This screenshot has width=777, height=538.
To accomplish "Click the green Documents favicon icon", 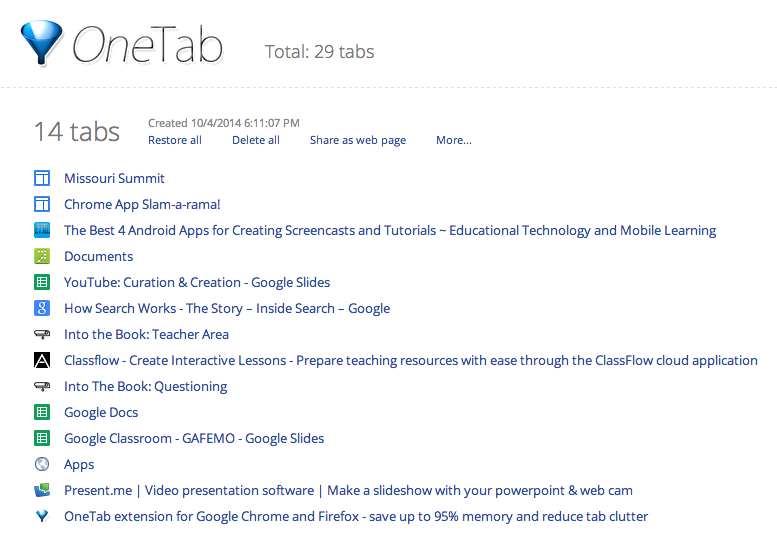I will click(x=42, y=256).
